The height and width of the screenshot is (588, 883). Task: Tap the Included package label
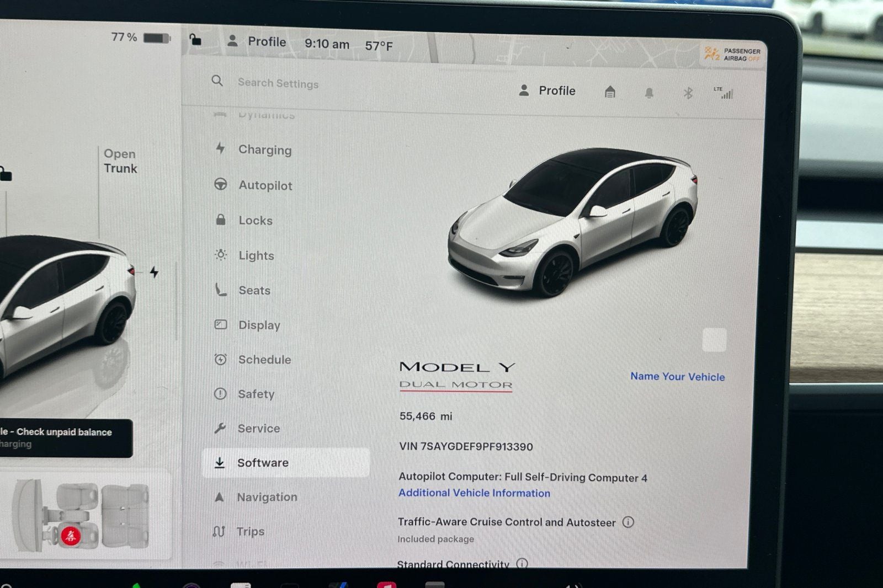coord(435,539)
